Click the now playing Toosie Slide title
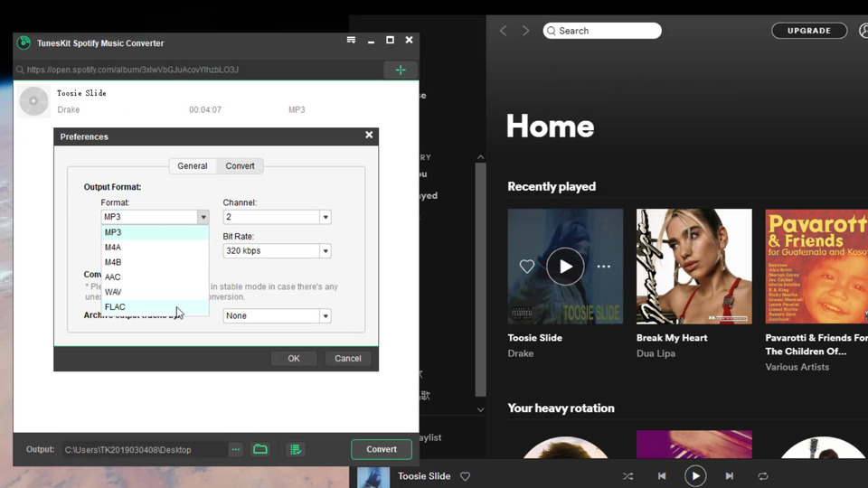 [424, 476]
